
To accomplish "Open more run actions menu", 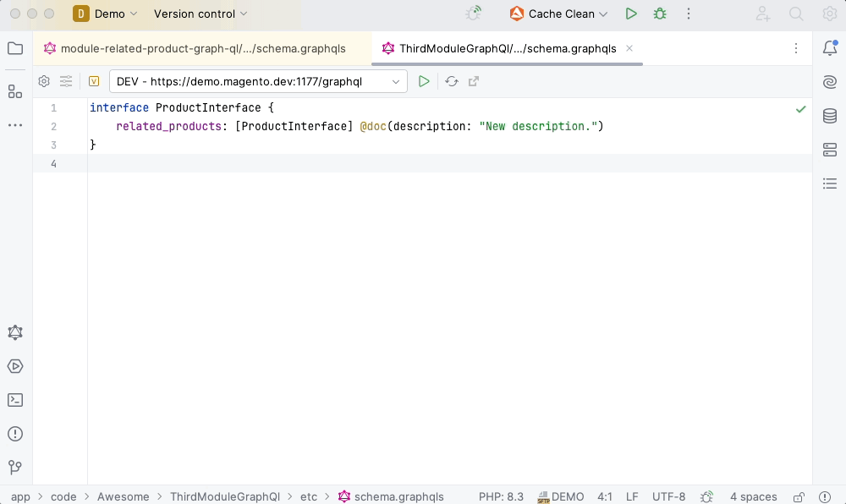I will (x=689, y=14).
